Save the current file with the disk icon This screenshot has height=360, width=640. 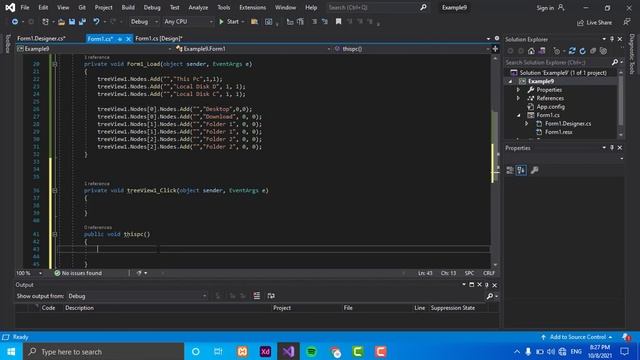72,22
